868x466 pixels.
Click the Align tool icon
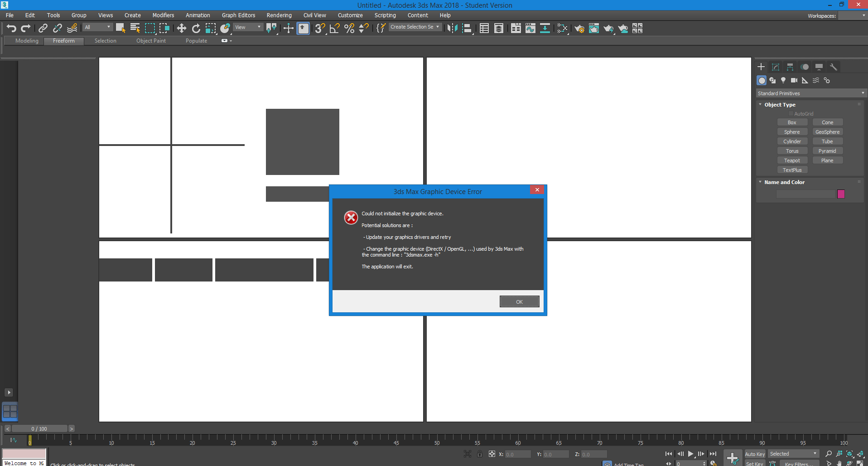point(467,28)
